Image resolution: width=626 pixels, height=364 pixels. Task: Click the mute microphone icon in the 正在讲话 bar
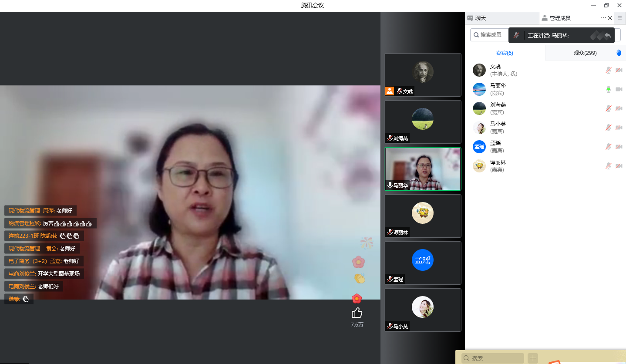click(516, 35)
